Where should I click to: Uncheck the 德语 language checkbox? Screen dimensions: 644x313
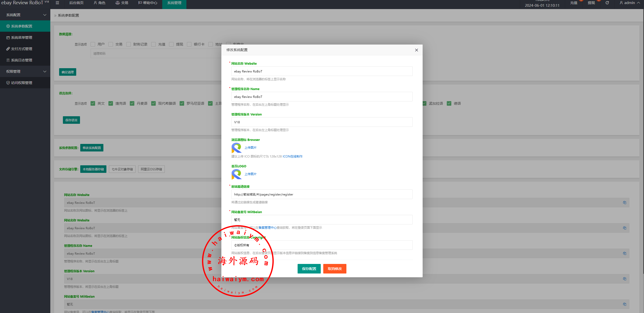click(449, 103)
